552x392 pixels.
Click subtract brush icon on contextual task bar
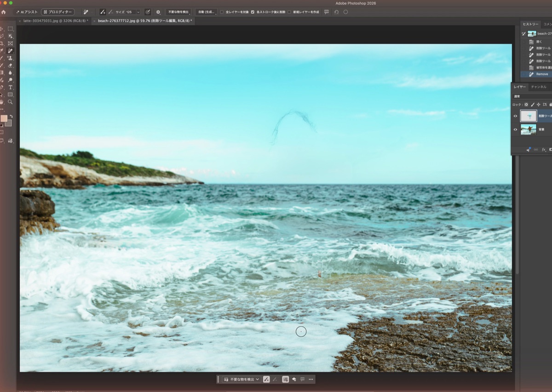pos(275,379)
